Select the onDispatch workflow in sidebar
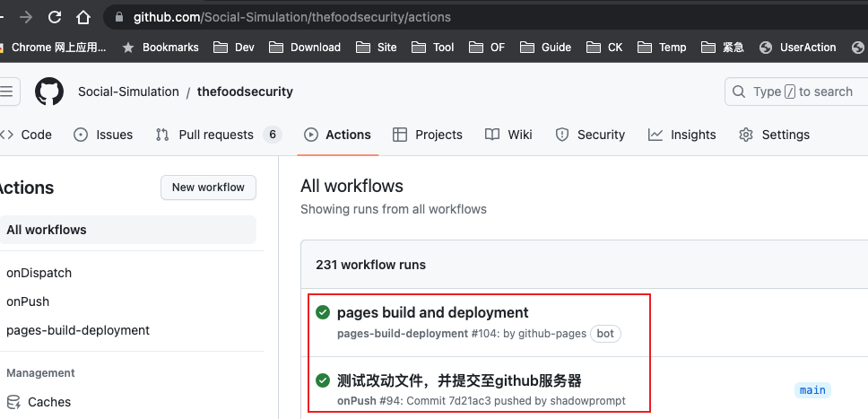 [x=39, y=273]
